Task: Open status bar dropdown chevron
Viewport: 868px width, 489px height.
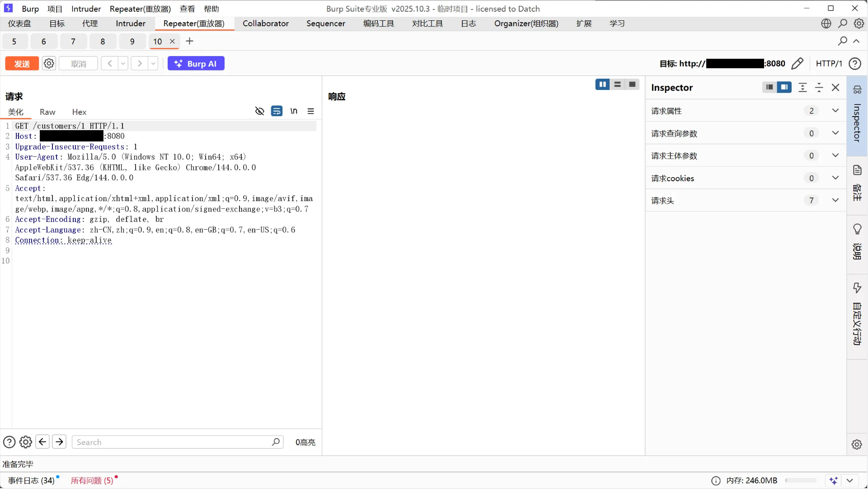Action: (x=849, y=481)
